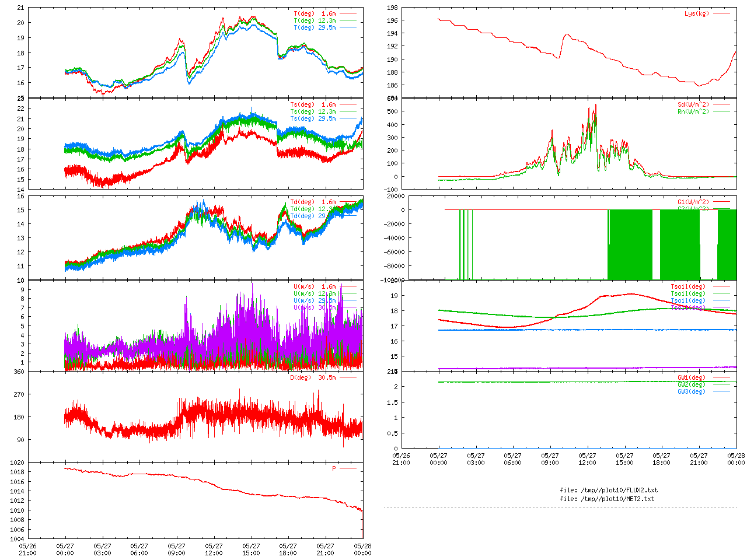This screenshot has height=560, width=747.
Task: Click the 'GW1(deg)' legend label
Action: [692, 377]
